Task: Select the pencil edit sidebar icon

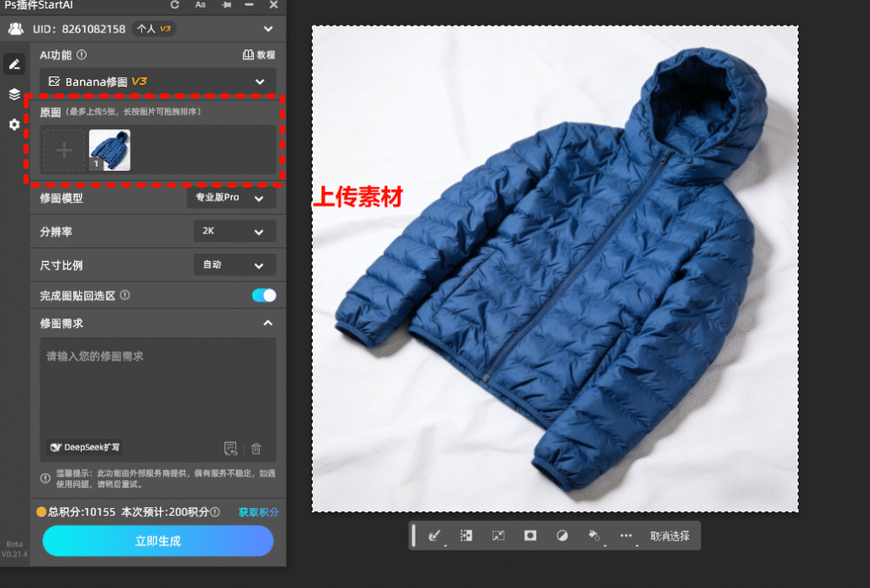Action: point(14,64)
